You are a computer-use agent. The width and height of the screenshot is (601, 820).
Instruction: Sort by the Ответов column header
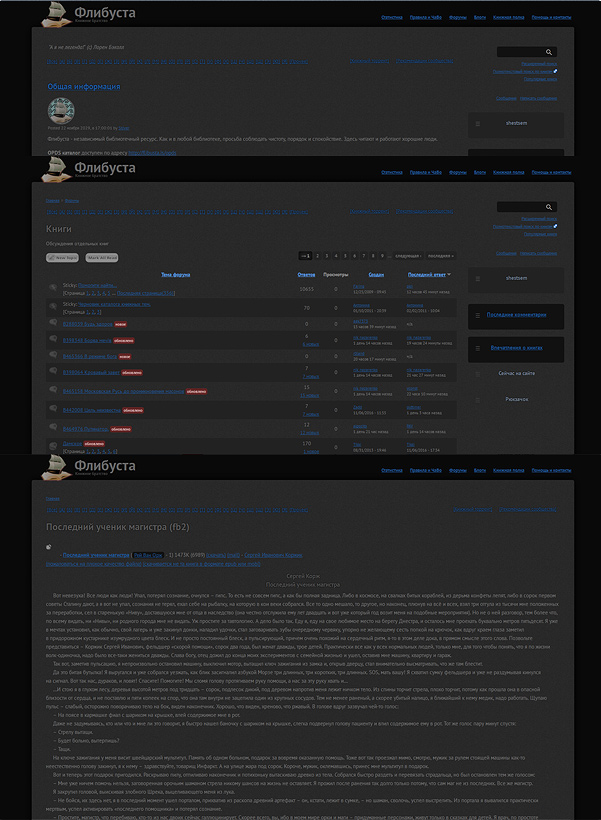pyautogui.click(x=306, y=275)
